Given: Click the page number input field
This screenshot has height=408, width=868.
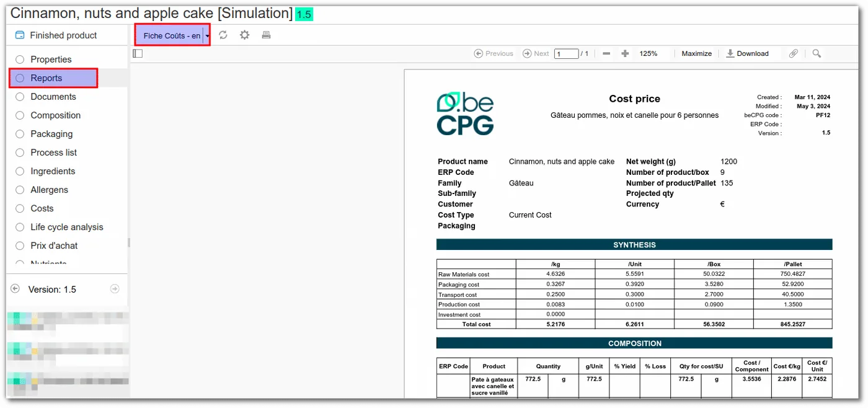Looking at the screenshot, I should click(566, 54).
